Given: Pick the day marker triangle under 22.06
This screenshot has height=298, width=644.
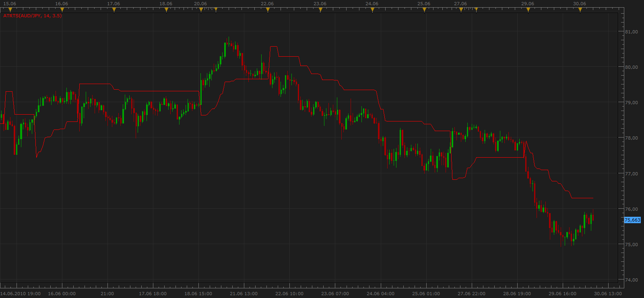Looking at the screenshot, I should click(x=268, y=10).
